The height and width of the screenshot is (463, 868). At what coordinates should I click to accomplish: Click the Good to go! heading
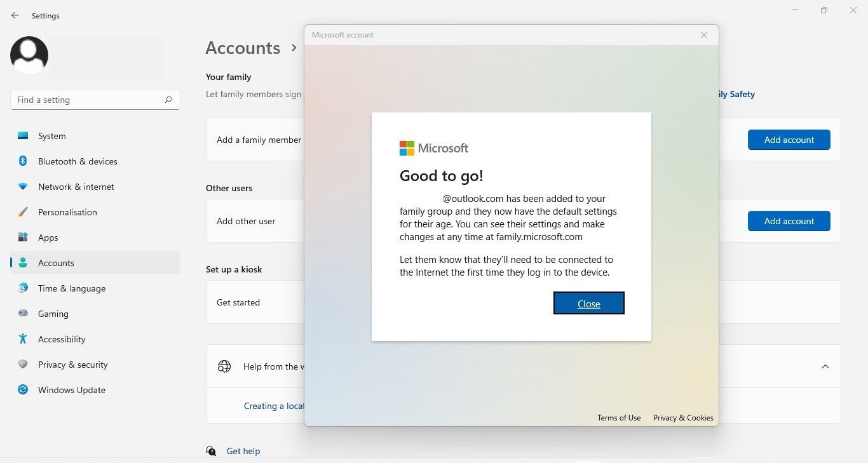tap(442, 176)
